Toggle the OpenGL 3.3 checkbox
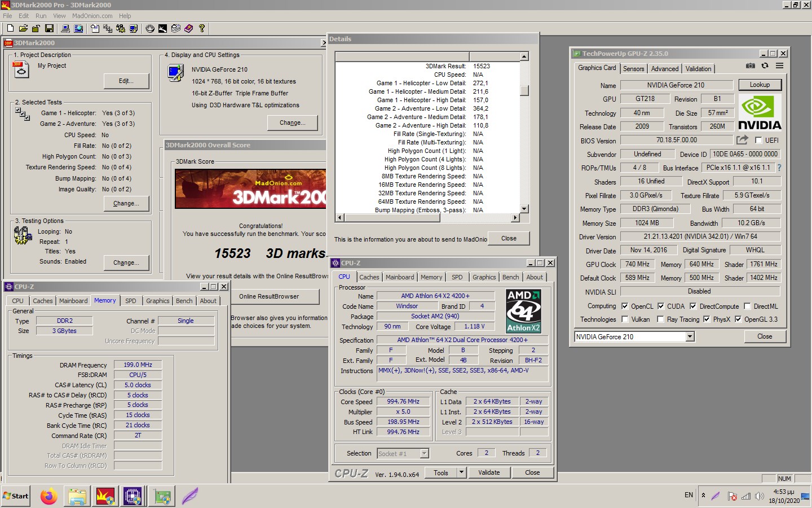 point(738,319)
